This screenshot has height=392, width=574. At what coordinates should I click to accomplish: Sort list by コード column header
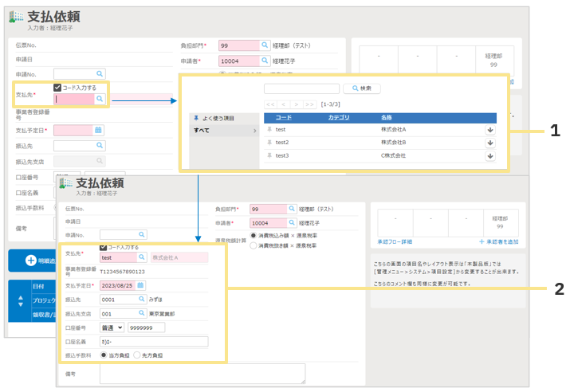coord(284,117)
